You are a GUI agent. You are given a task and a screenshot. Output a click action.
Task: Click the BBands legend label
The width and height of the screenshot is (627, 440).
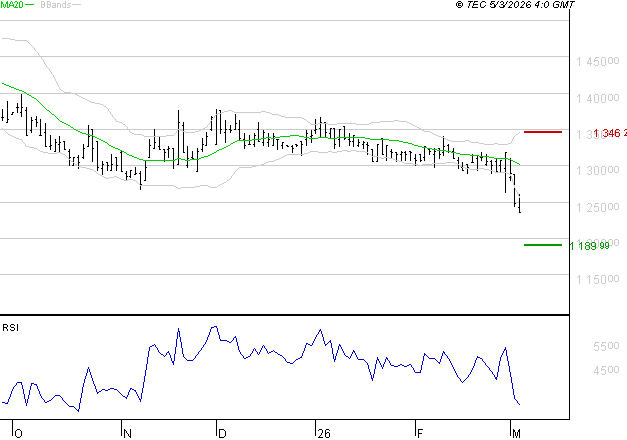click(x=55, y=5)
